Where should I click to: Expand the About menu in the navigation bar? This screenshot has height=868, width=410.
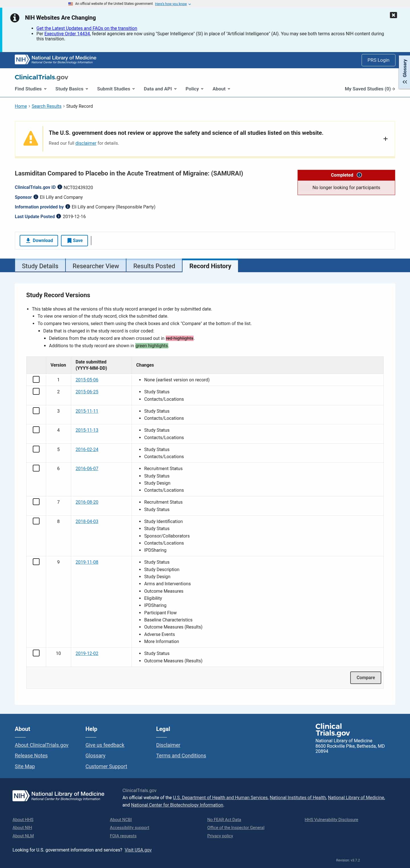[221, 89]
